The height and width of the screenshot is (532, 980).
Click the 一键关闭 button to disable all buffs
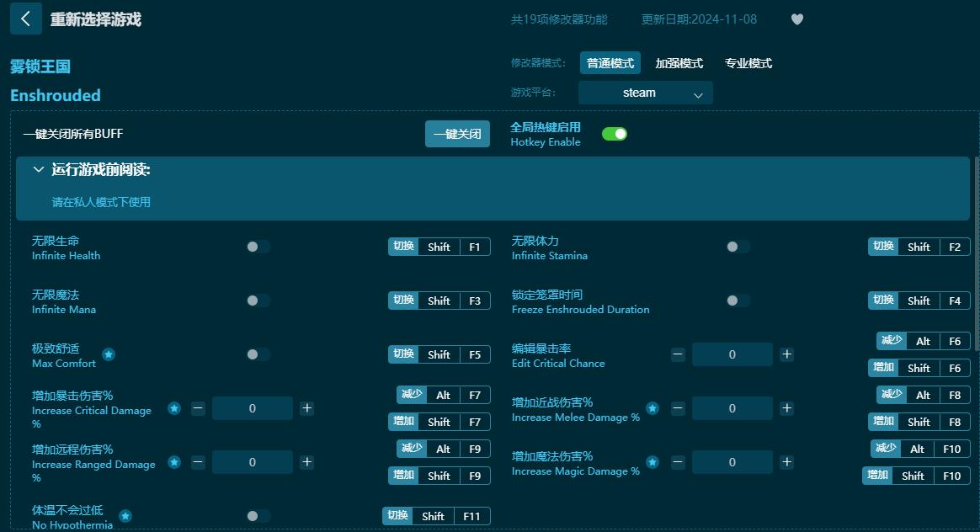coord(457,133)
